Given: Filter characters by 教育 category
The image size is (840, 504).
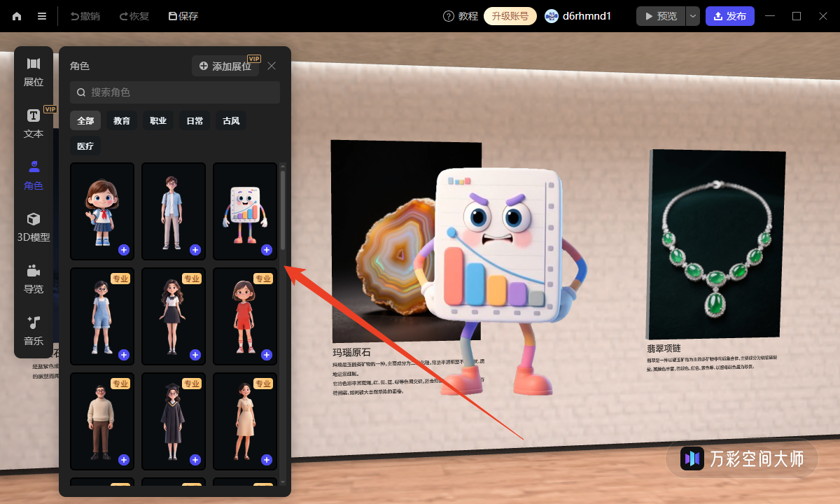Looking at the screenshot, I should (122, 120).
